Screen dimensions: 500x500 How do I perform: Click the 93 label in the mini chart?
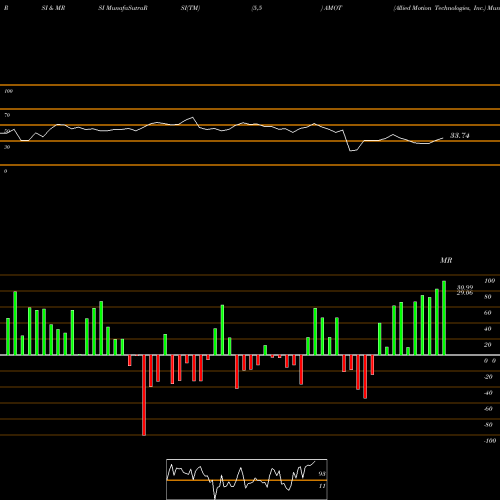[322, 474]
